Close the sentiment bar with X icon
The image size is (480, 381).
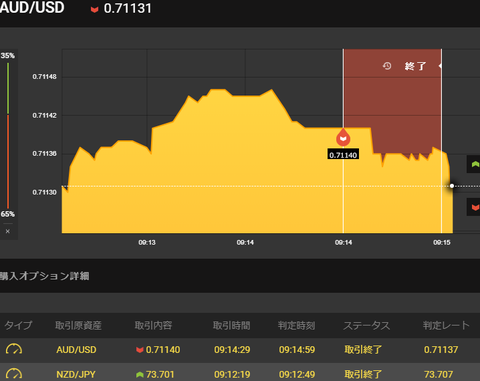[x=8, y=231]
